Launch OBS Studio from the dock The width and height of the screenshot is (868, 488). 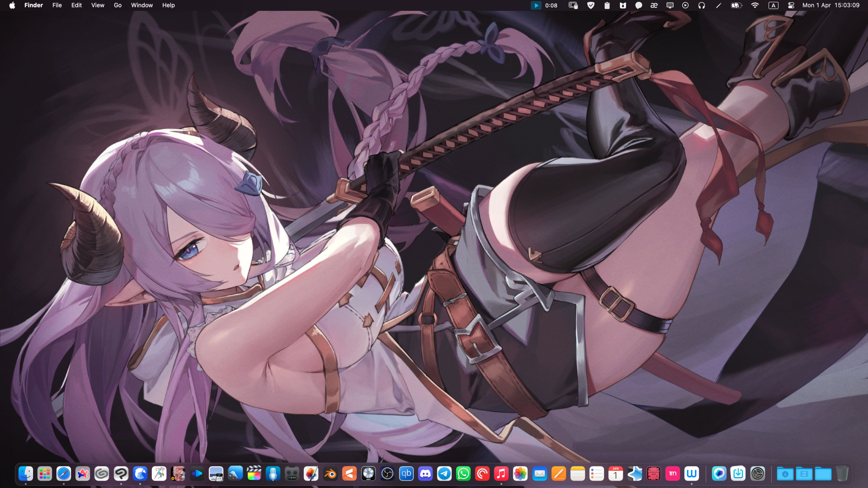click(387, 474)
